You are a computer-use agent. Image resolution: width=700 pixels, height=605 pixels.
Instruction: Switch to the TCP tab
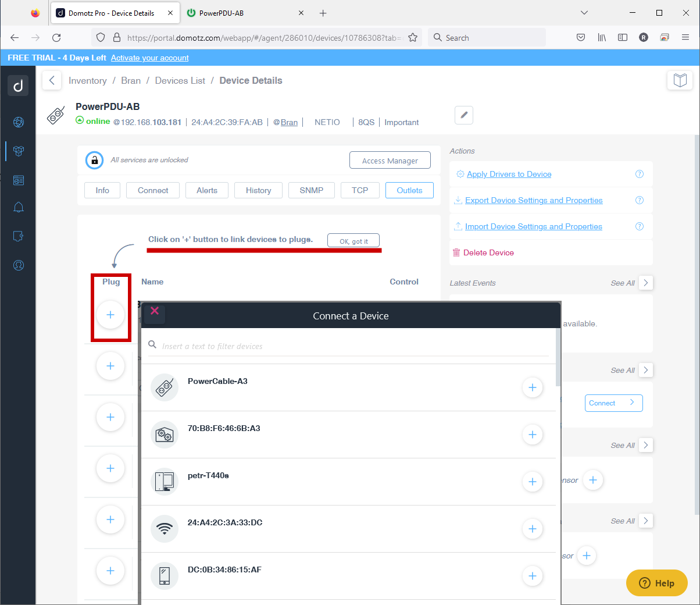point(360,190)
